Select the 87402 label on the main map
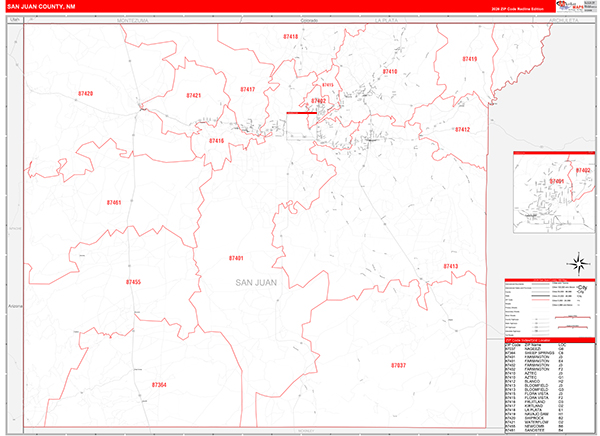The image size is (600, 436). pos(318,101)
